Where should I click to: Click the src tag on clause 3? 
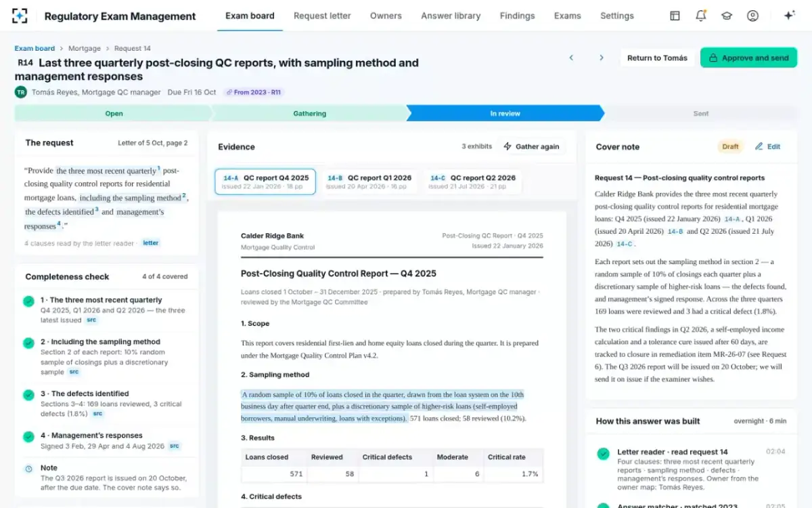click(x=98, y=414)
